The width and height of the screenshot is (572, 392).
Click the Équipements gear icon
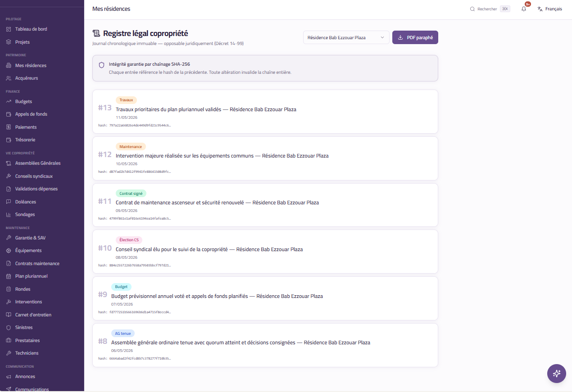pyautogui.click(x=9, y=251)
